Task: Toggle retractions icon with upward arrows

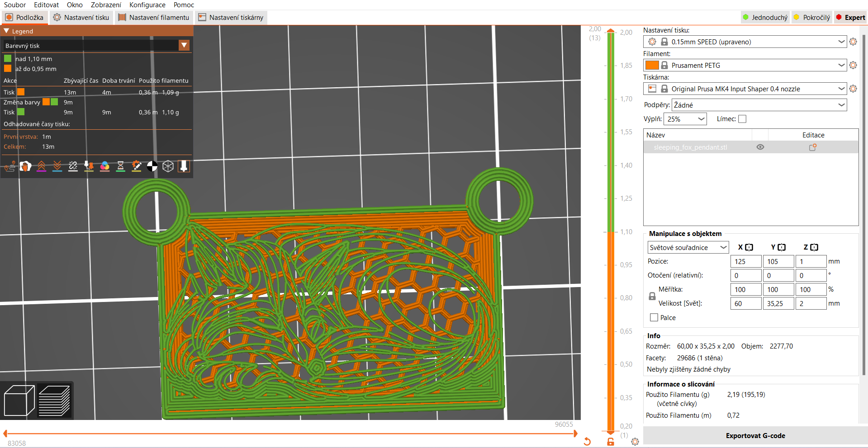Action: pyautogui.click(x=42, y=166)
